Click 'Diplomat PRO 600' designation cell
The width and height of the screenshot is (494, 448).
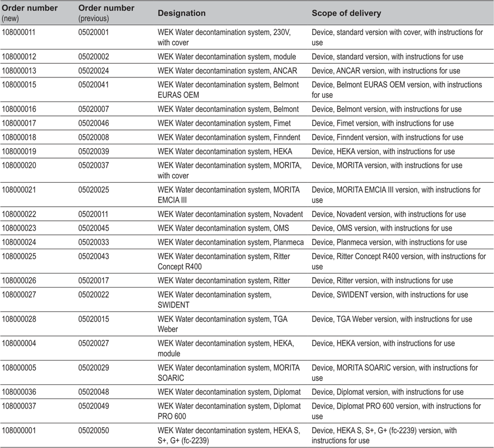tap(229, 411)
